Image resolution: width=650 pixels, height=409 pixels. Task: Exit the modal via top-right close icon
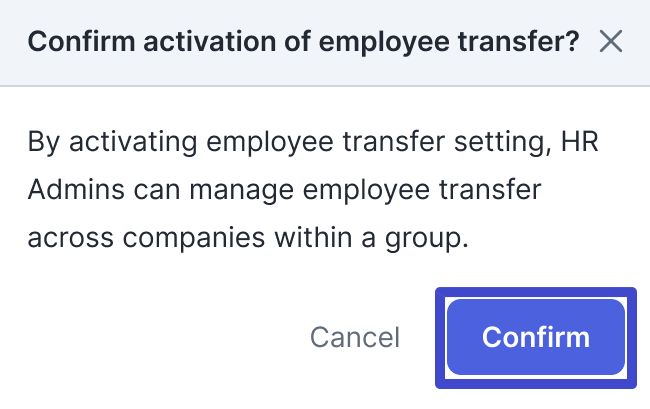(611, 41)
